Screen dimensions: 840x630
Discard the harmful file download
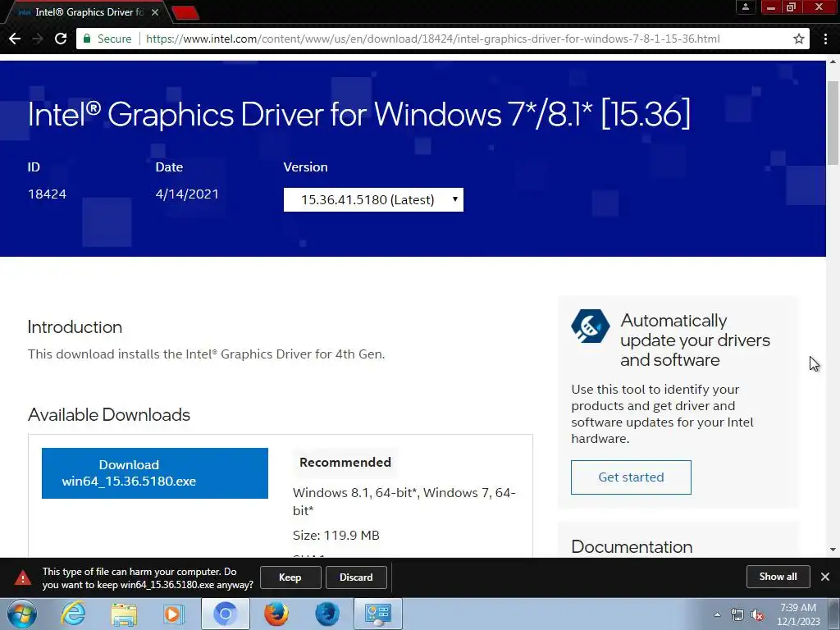[x=356, y=577]
